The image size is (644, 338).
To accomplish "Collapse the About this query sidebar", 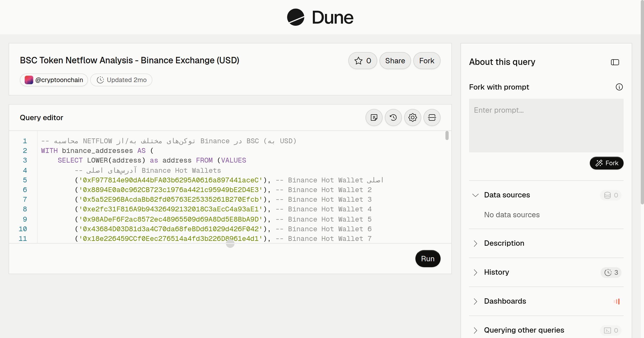I will [615, 62].
